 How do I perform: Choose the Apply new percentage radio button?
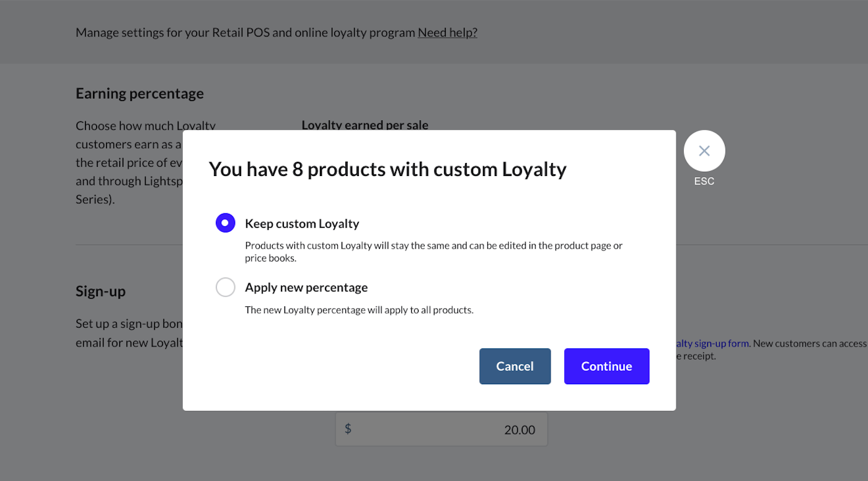[225, 287]
